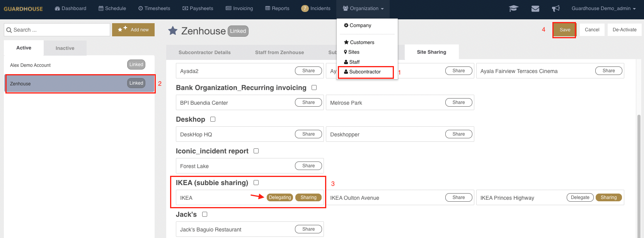Viewport: 644px width, 238px height.
Task: Share the IKEA Oulton Avenue site
Action: [458, 197]
